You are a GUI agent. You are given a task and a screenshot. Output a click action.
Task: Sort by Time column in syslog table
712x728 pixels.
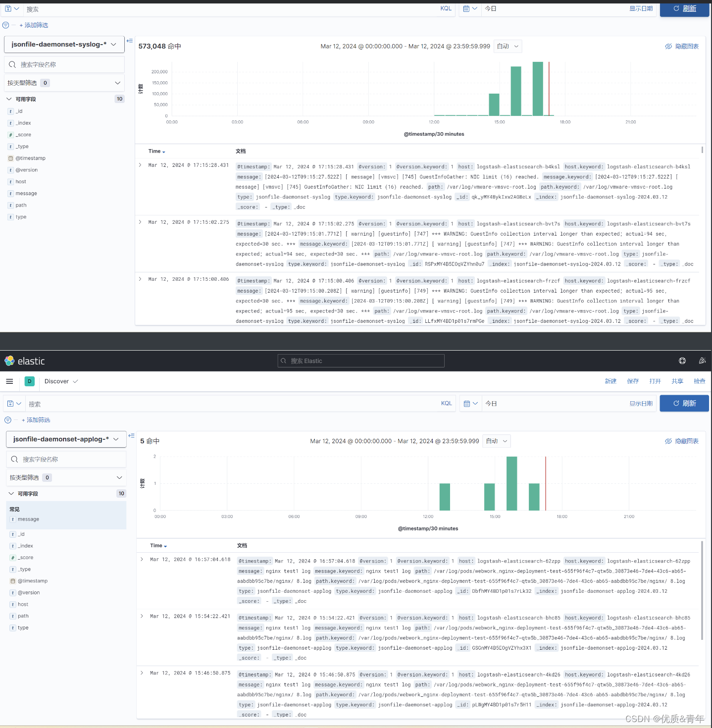point(156,152)
